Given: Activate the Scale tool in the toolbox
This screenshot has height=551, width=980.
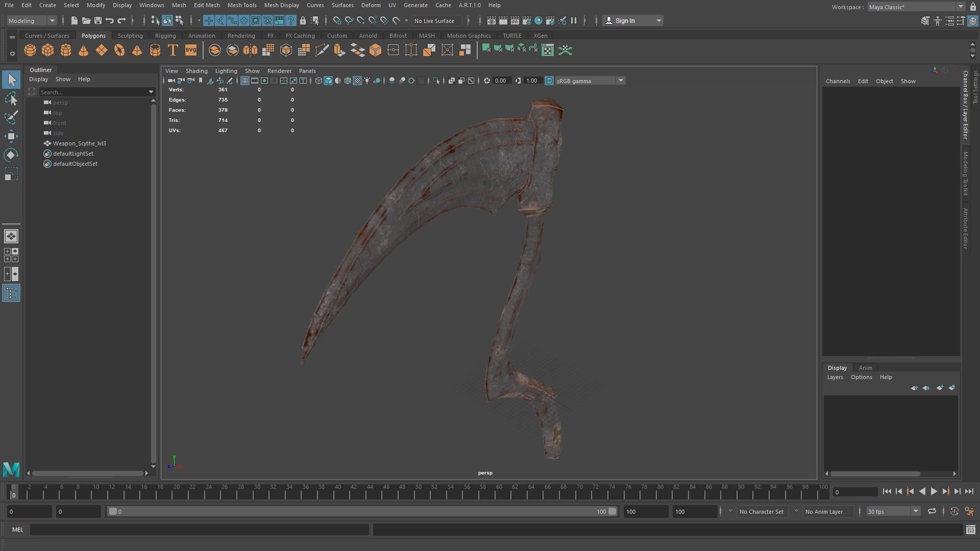Looking at the screenshot, I should pos(11,174).
